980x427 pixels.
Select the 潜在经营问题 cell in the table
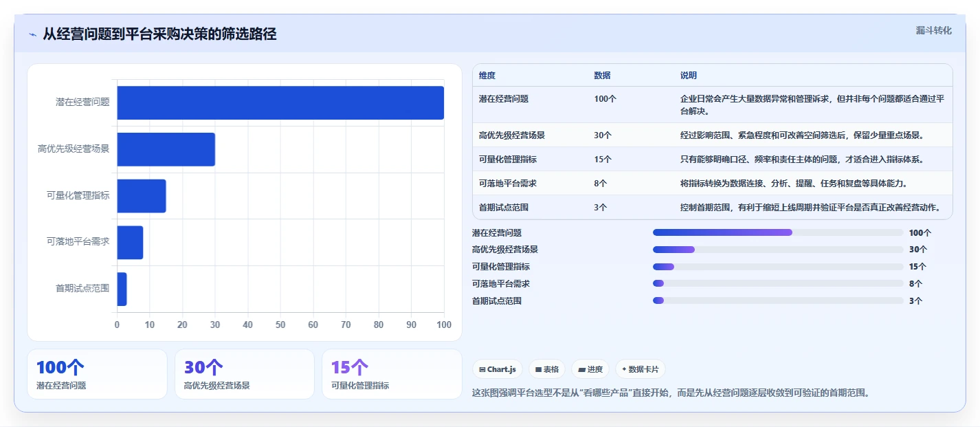tap(504, 98)
